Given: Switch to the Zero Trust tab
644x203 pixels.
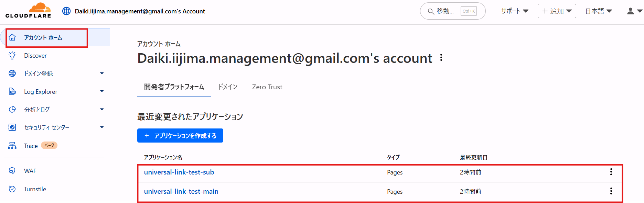Looking at the screenshot, I should [x=267, y=87].
